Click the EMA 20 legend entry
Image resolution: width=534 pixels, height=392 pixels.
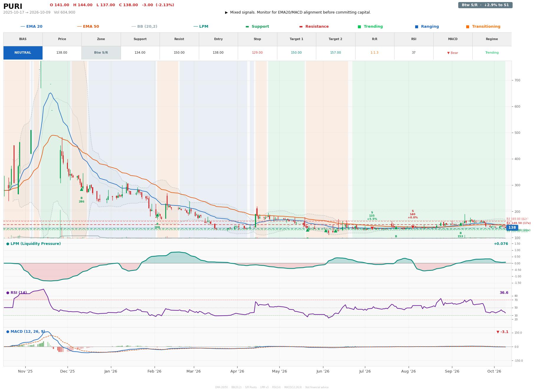(x=31, y=27)
